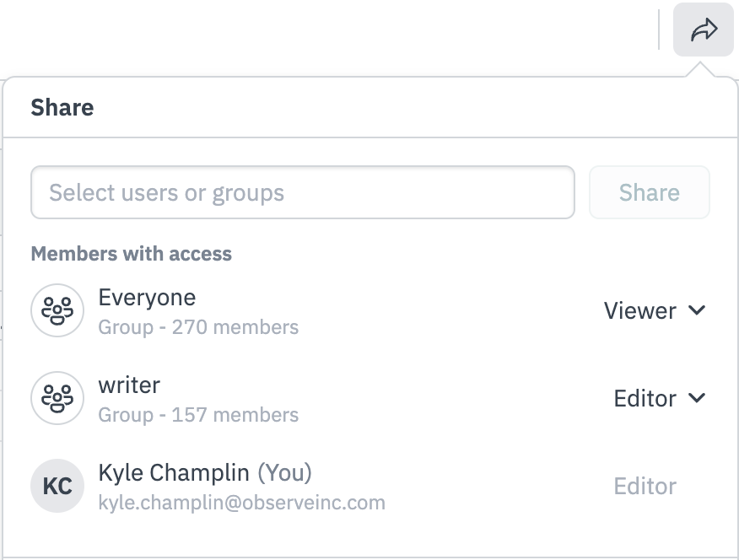Click the KC avatar circle
739x560 pixels.
point(57,486)
